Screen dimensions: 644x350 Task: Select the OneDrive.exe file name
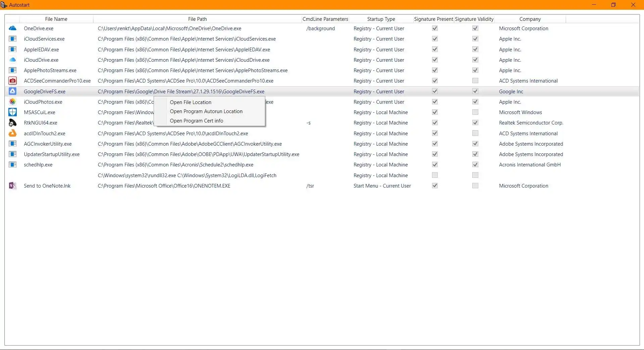coord(39,29)
